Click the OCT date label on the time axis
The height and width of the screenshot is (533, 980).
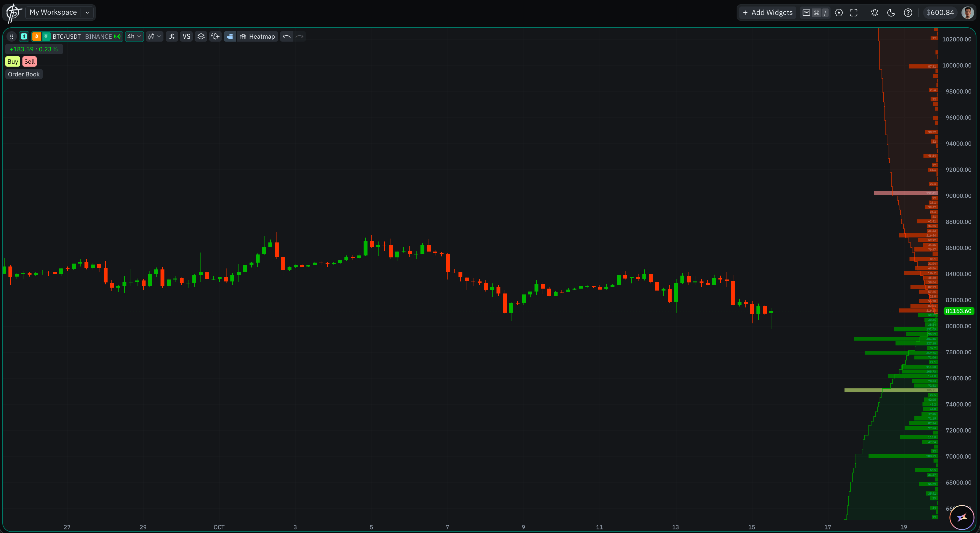point(219,527)
